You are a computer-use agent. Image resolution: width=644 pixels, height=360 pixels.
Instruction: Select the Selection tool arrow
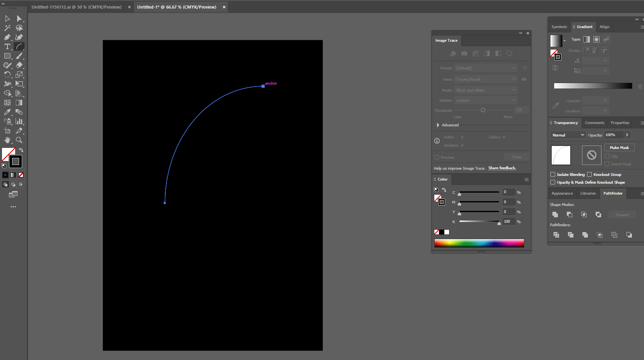(x=7, y=18)
